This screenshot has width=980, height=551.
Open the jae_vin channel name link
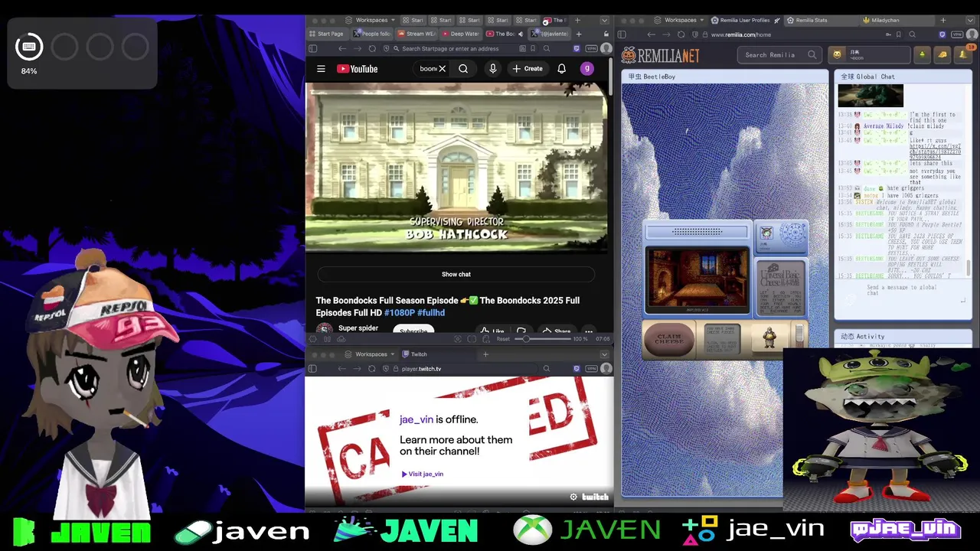pyautogui.click(x=416, y=419)
